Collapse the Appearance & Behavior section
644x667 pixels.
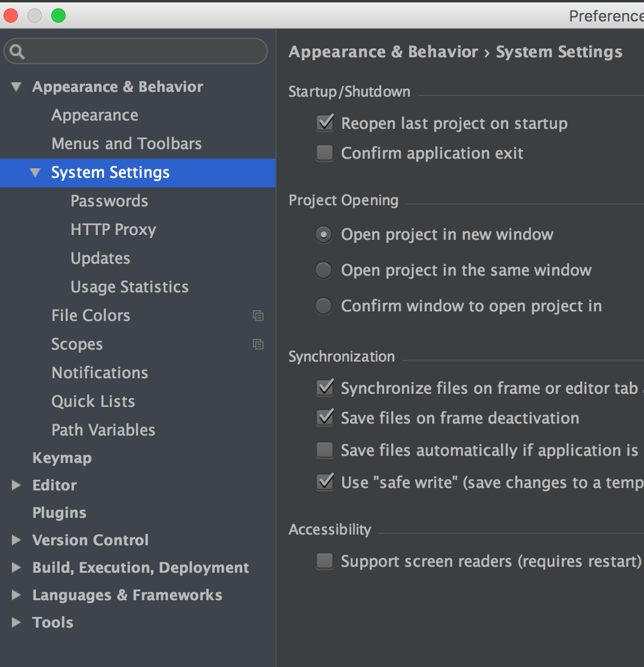click(x=16, y=87)
